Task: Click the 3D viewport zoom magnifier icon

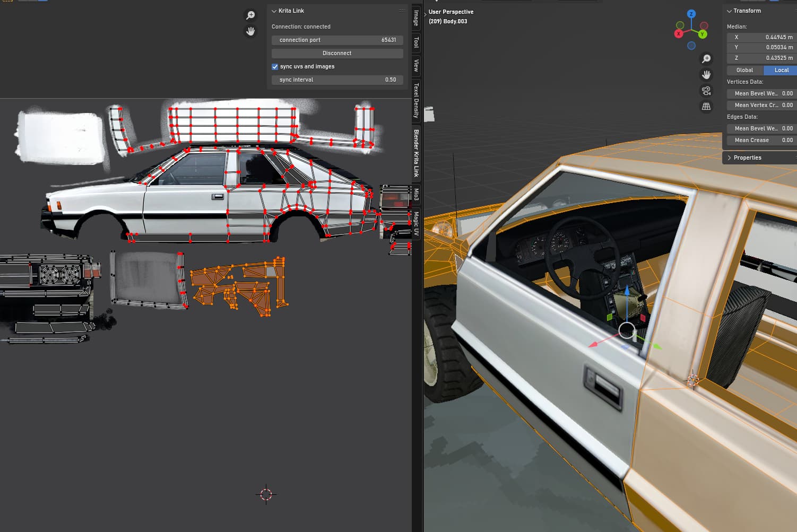Action: 706,58
